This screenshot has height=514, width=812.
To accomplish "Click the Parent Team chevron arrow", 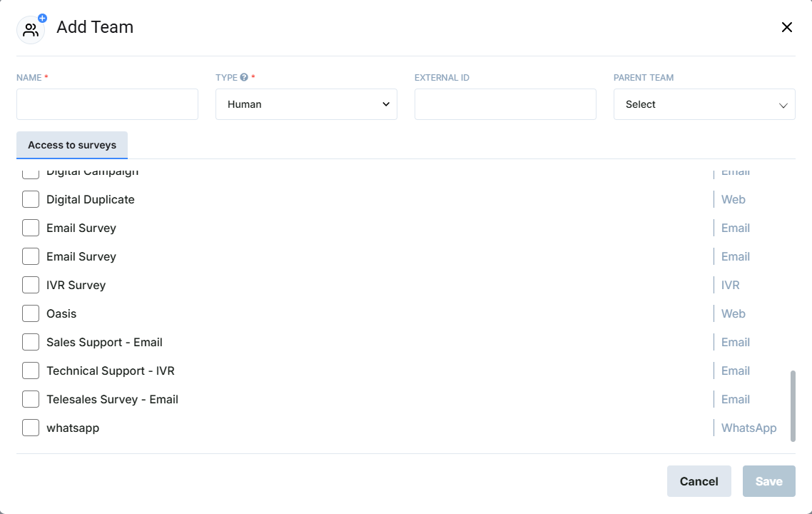I will [x=783, y=105].
